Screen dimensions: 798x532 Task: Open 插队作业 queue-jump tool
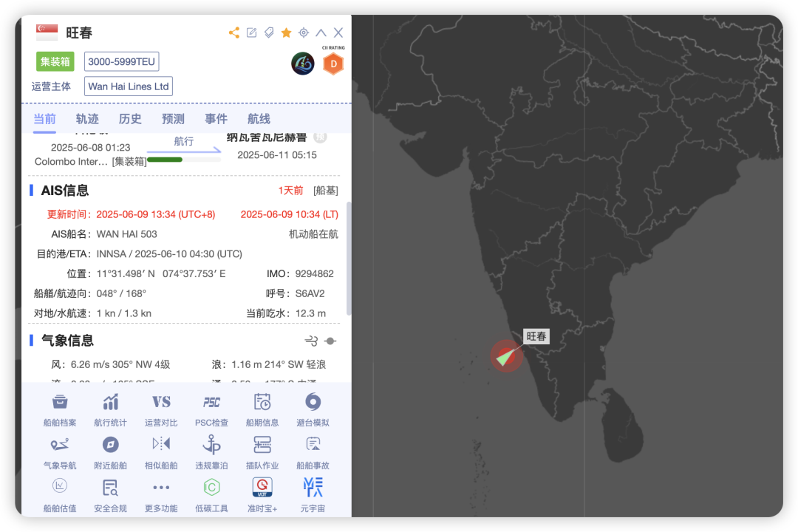[262, 453]
